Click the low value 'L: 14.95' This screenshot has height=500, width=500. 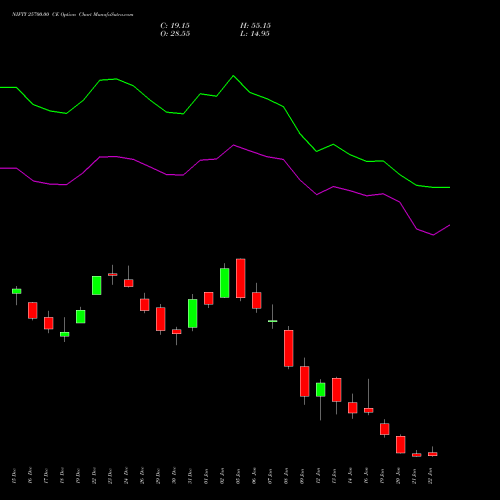point(255,34)
